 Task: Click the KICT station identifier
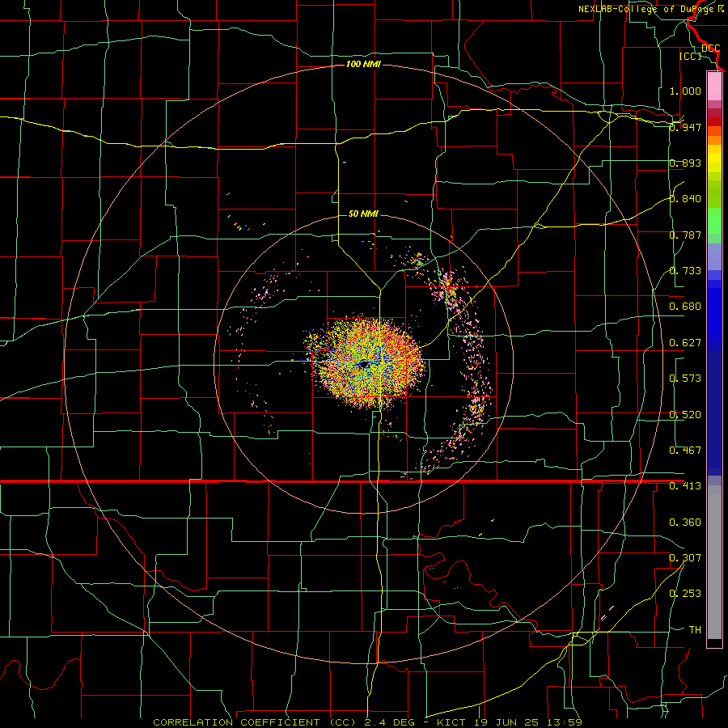[451, 722]
